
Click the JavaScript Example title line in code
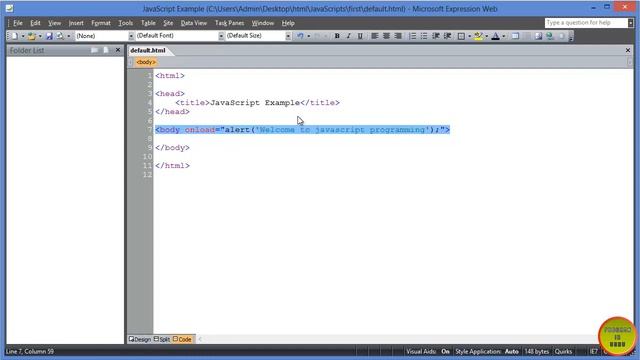tap(258, 103)
